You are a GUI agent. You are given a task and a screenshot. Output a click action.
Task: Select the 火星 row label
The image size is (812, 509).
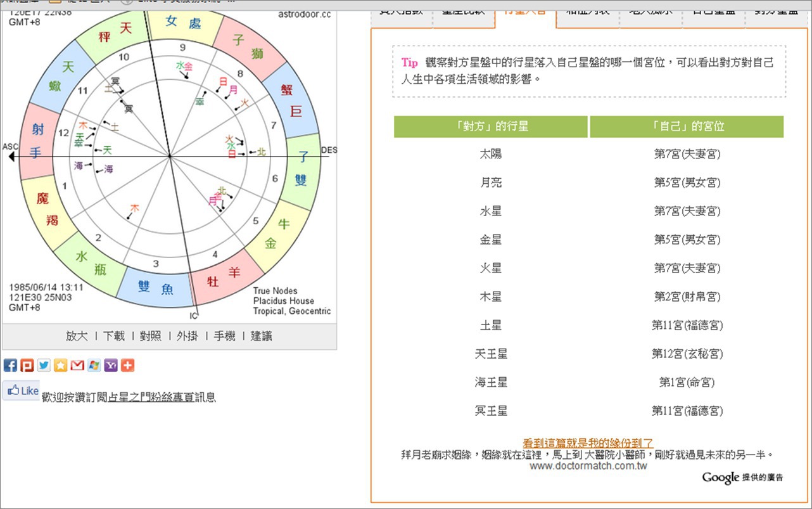pos(491,268)
